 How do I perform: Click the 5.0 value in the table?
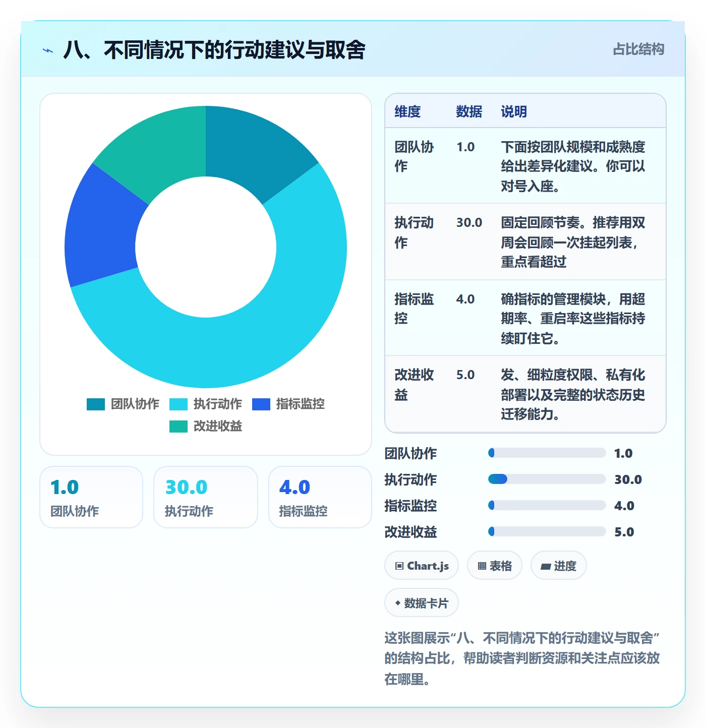tap(465, 375)
